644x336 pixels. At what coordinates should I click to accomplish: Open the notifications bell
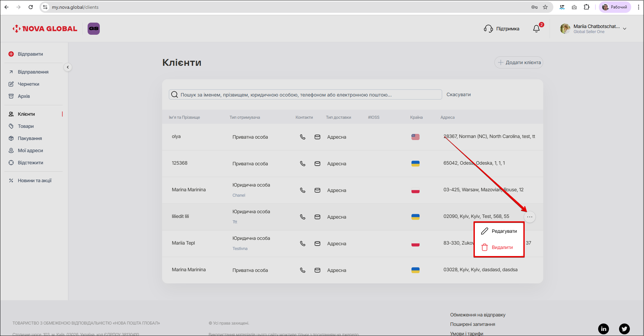[536, 29]
